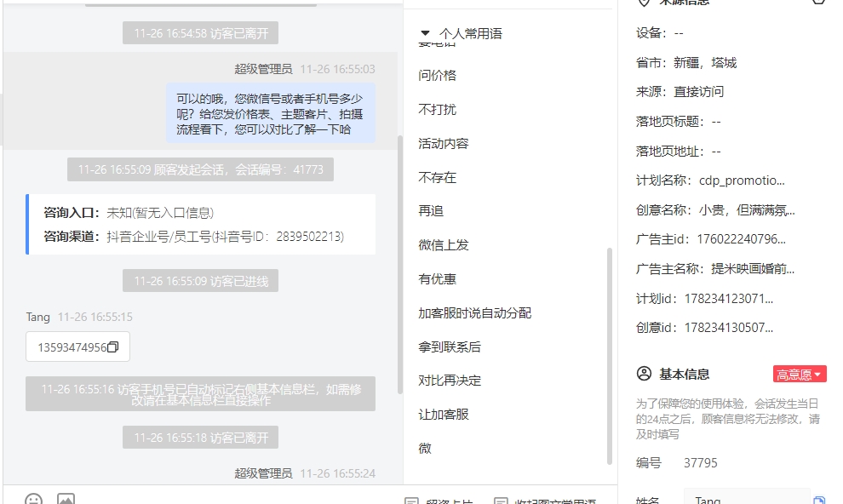This screenshot has width=843, height=504.
Task: Click the 省市 新疆,塔城 row
Action: (686, 63)
